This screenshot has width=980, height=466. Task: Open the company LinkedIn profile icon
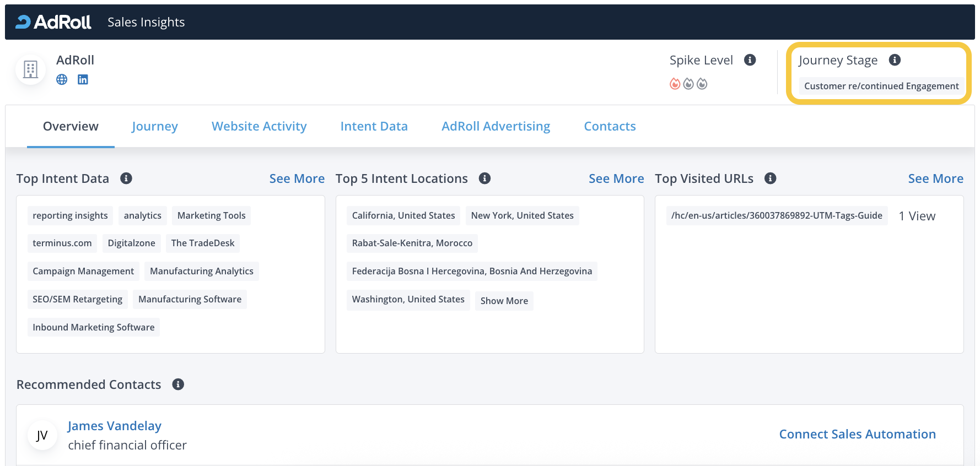tap(83, 80)
